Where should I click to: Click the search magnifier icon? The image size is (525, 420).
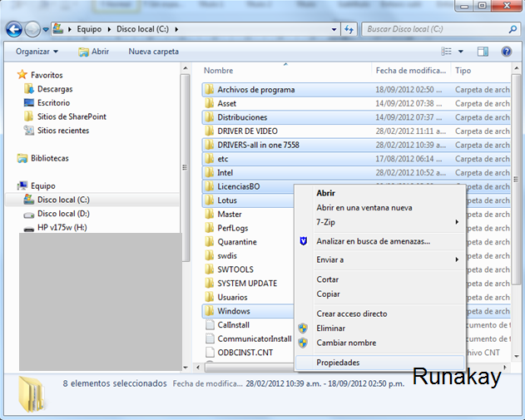(x=513, y=29)
